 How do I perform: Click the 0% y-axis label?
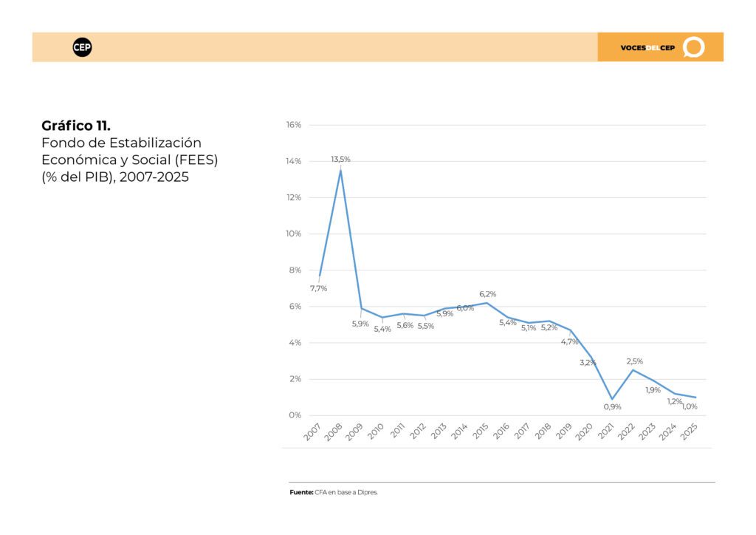(x=295, y=415)
